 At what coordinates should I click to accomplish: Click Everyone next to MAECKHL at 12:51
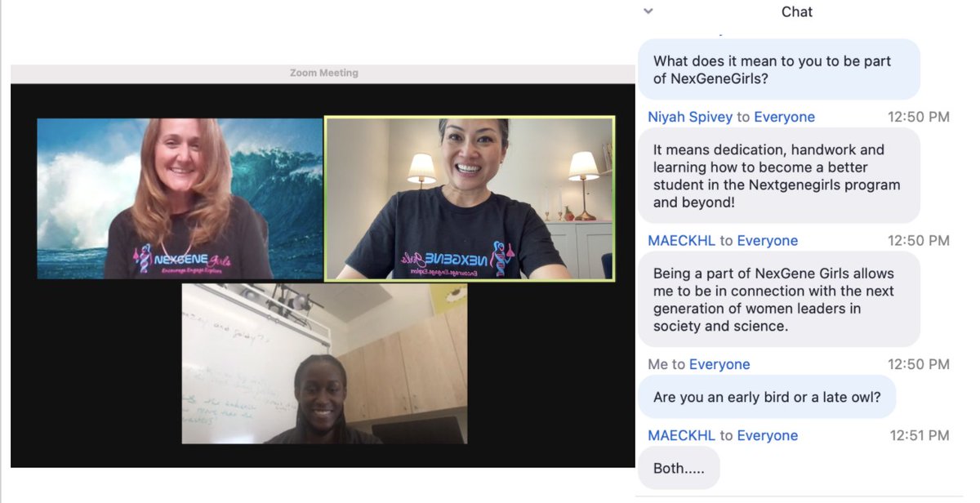pyautogui.click(x=768, y=435)
